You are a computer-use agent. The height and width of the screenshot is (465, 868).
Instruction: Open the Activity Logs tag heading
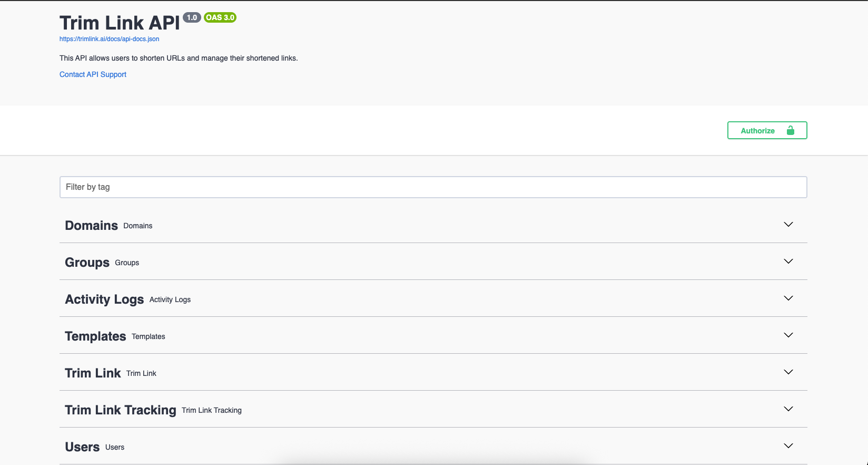coord(104,299)
